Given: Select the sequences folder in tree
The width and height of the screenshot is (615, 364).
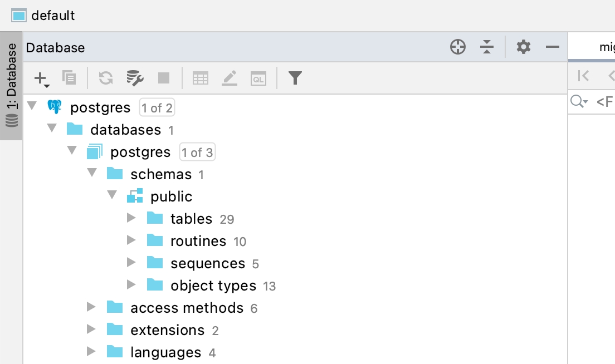Looking at the screenshot, I should pyautogui.click(x=207, y=263).
